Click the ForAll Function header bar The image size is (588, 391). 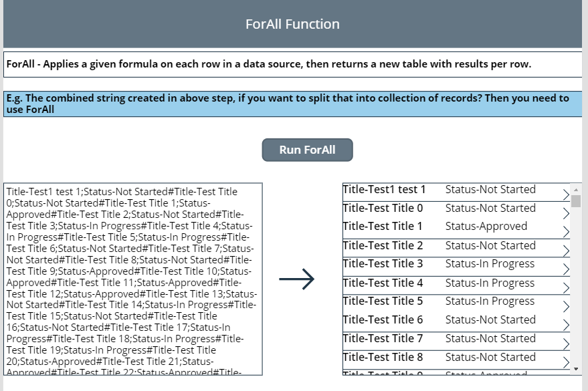292,24
